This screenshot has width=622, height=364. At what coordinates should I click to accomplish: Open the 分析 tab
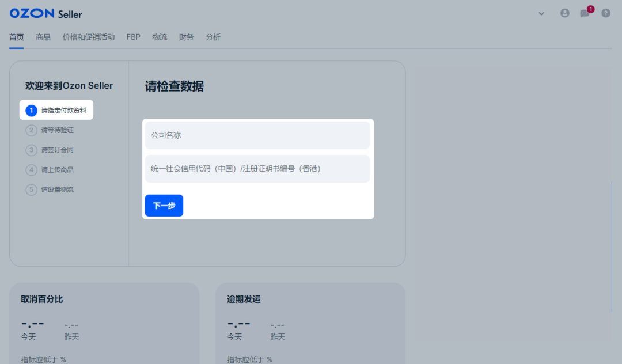pyautogui.click(x=213, y=37)
